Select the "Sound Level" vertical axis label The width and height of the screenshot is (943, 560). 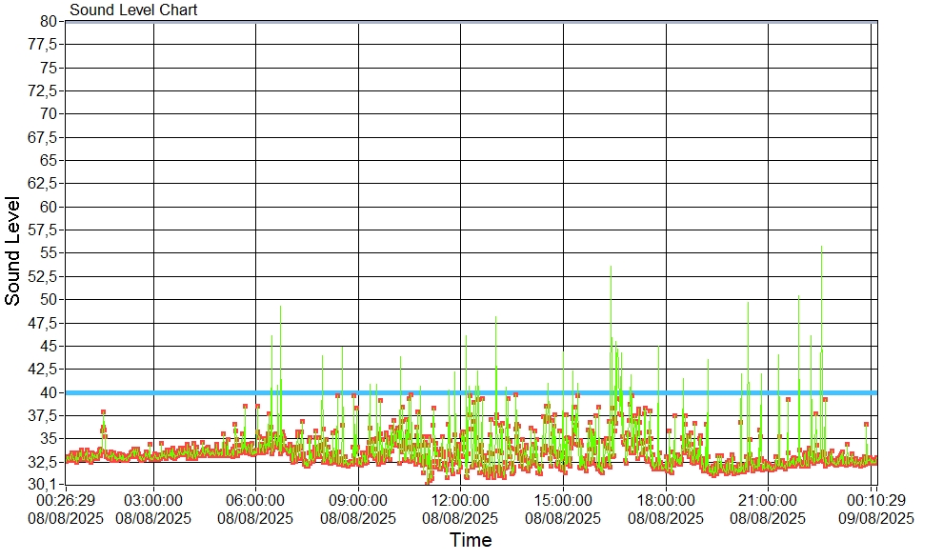click(13, 251)
